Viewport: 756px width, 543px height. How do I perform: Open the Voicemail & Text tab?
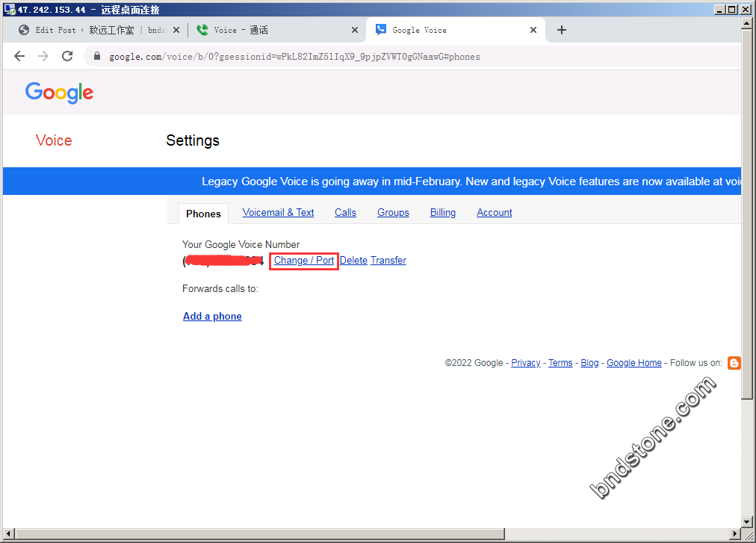(x=278, y=213)
